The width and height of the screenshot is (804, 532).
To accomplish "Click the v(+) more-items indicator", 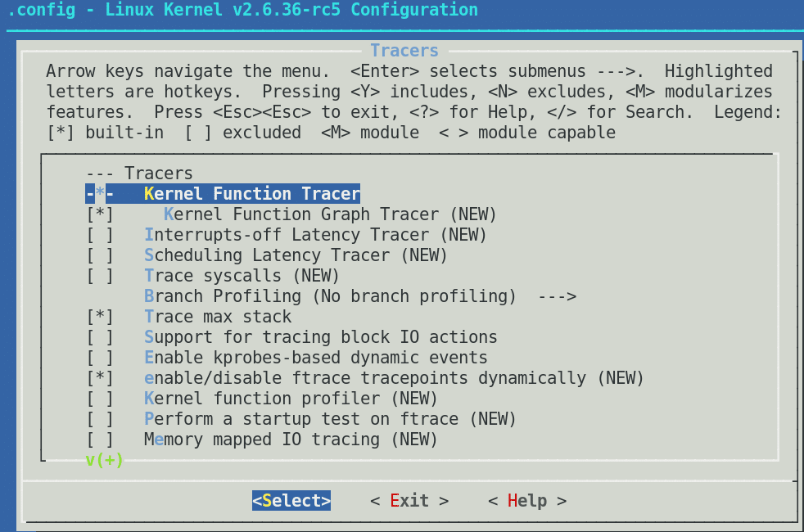I will point(105,460).
